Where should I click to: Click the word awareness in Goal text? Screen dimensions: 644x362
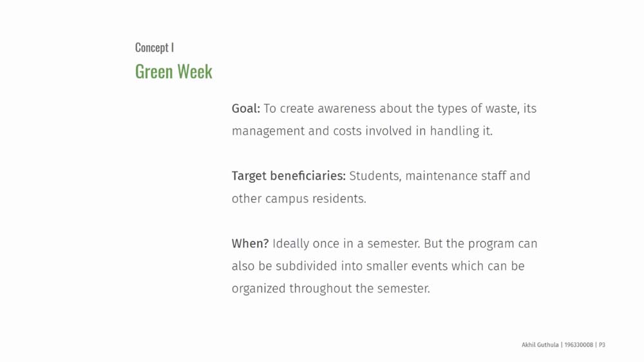[346, 108]
